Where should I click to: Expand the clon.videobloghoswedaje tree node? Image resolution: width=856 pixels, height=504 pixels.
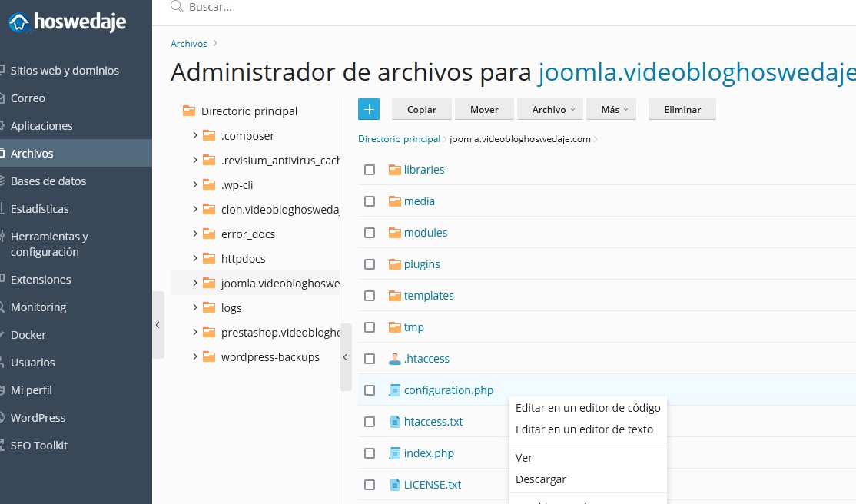point(195,208)
